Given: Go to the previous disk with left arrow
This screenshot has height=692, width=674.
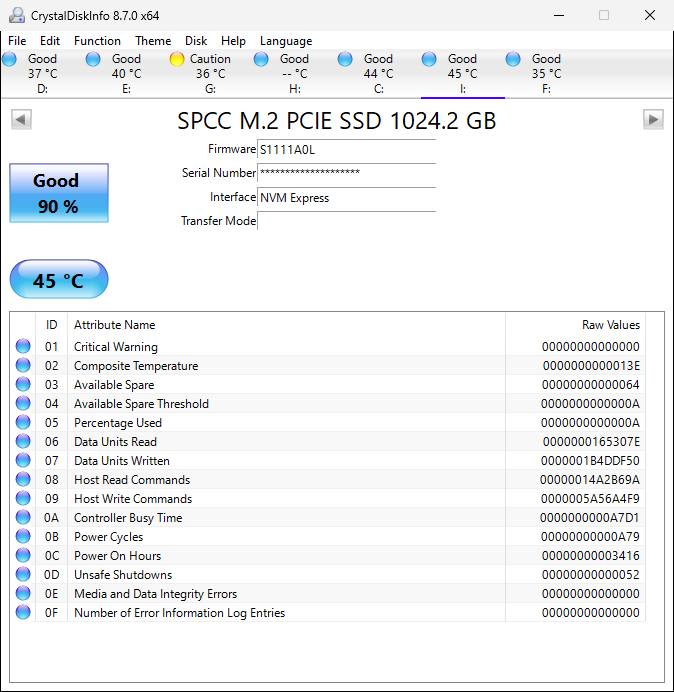Looking at the screenshot, I should click(x=21, y=120).
